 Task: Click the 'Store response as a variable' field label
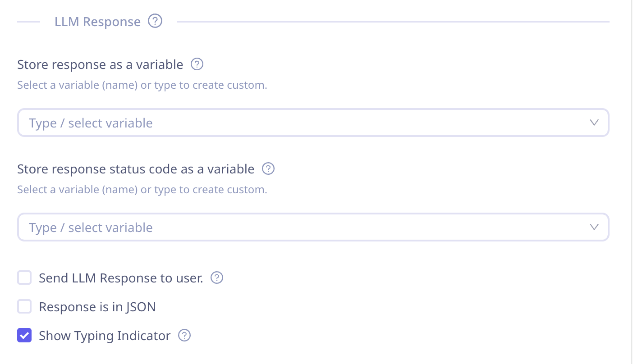[100, 64]
